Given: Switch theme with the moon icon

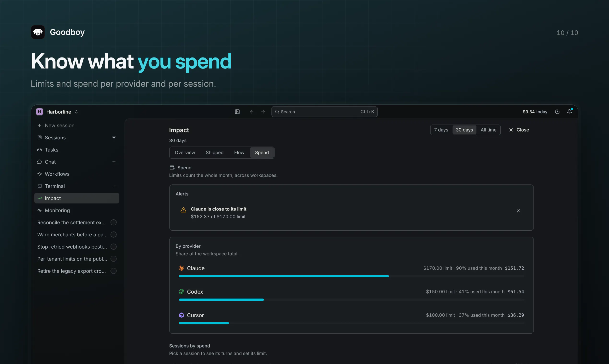Looking at the screenshot, I should (x=557, y=112).
